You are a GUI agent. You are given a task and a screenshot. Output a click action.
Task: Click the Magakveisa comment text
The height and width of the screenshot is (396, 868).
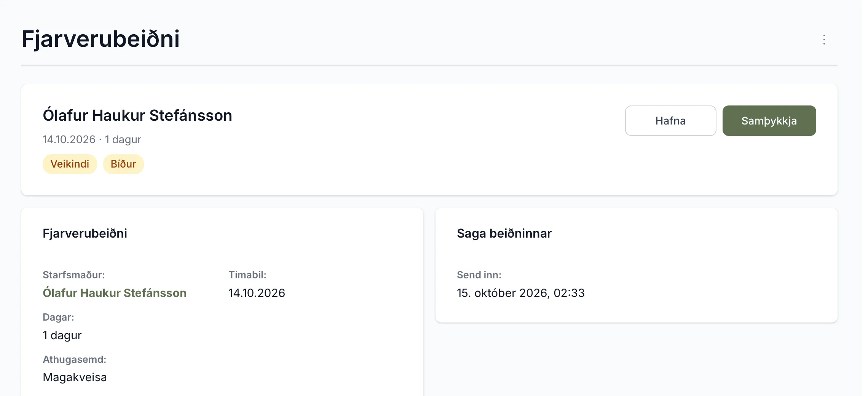75,377
